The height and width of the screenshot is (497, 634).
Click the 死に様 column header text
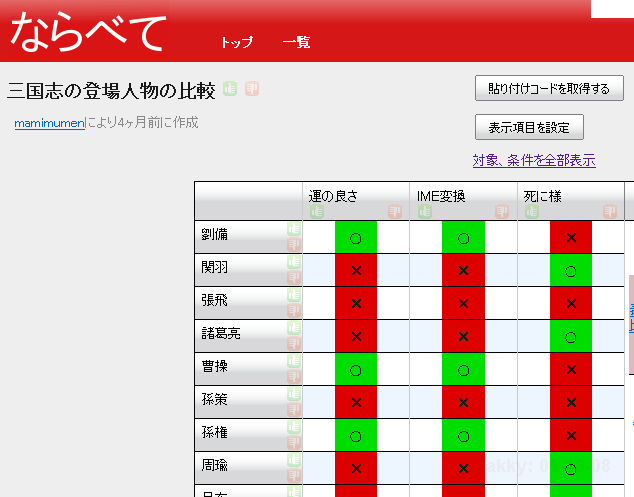(x=543, y=197)
